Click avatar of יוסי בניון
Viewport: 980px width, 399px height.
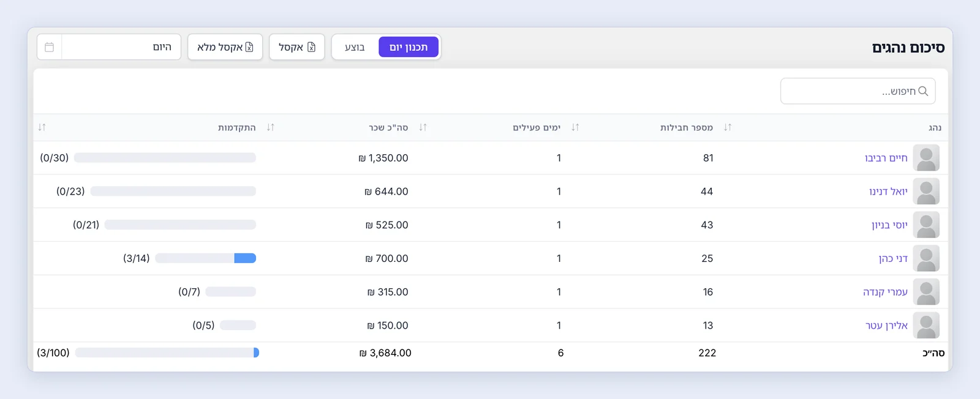click(x=926, y=225)
